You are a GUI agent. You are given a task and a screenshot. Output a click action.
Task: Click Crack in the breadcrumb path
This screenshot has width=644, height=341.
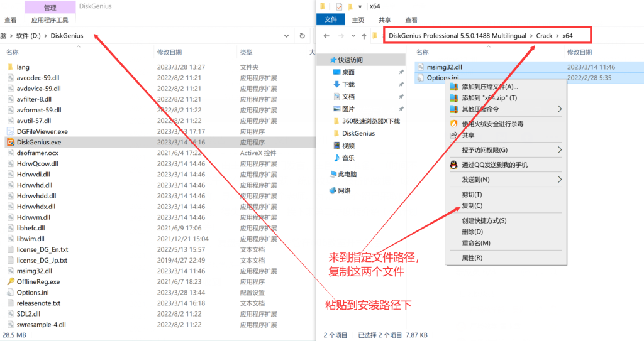click(x=544, y=36)
